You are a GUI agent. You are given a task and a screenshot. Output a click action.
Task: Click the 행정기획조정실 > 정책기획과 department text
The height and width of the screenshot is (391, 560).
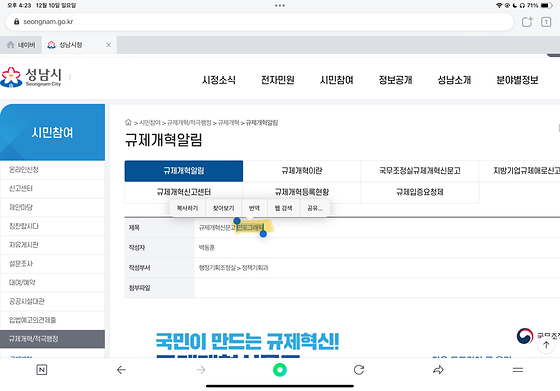pyautogui.click(x=234, y=267)
